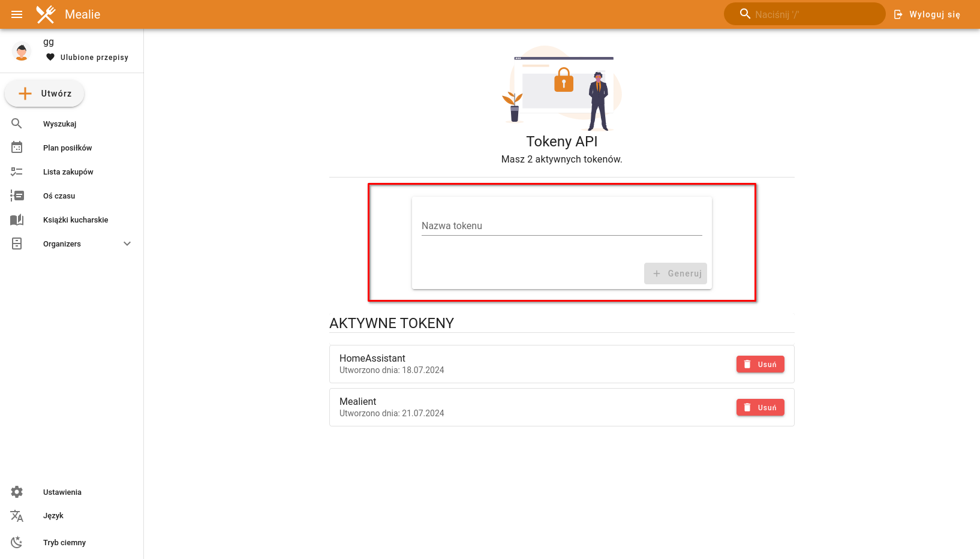Open the hamburger navigation menu
The height and width of the screenshot is (559, 980).
(17, 14)
